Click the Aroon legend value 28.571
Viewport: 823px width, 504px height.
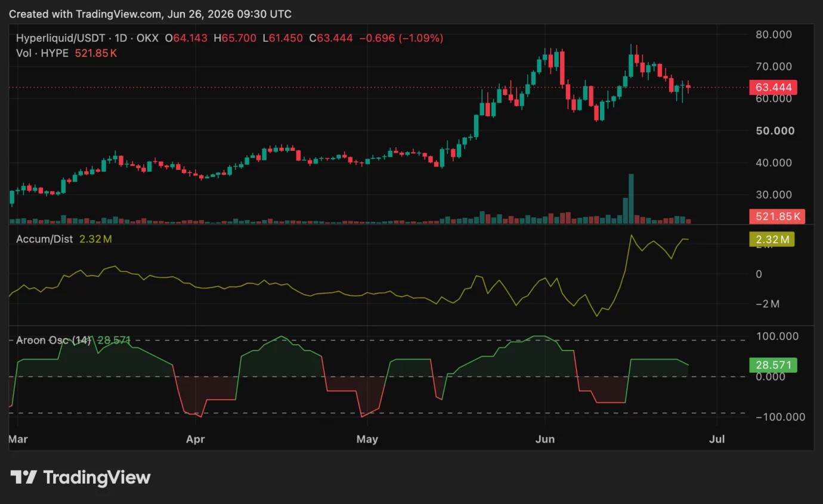point(113,341)
